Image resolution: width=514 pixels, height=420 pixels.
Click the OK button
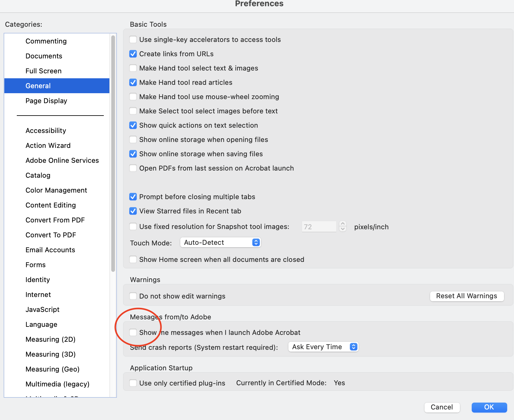pos(489,407)
